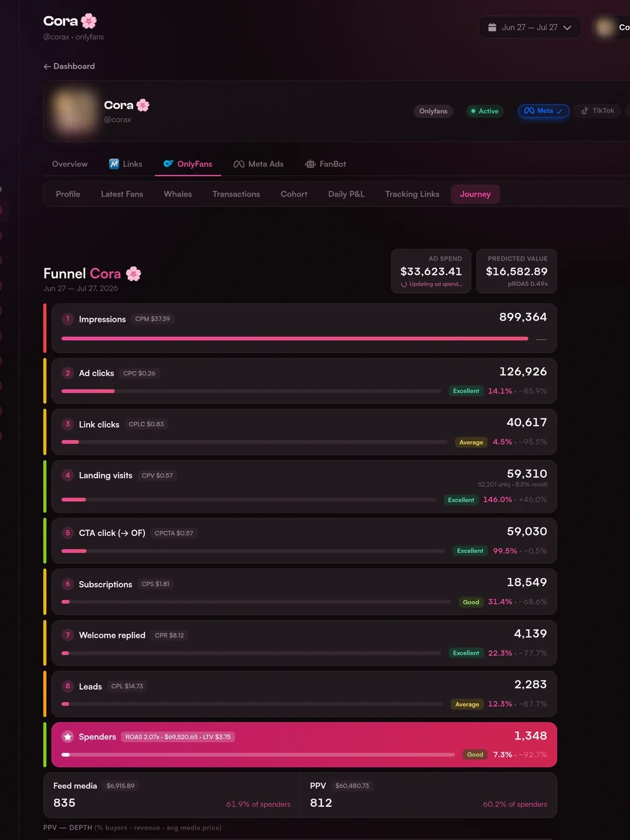Open the Meta Ads tab

point(258,164)
